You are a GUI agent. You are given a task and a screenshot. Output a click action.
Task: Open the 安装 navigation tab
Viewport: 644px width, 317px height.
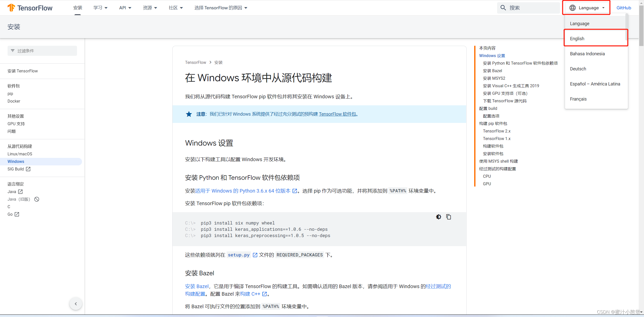(78, 8)
